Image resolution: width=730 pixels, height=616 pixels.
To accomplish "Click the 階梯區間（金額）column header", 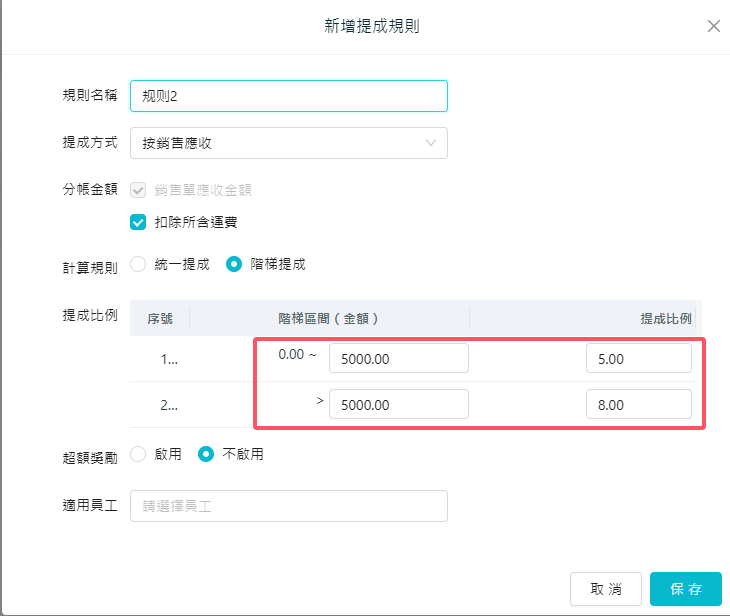I will point(328,319).
